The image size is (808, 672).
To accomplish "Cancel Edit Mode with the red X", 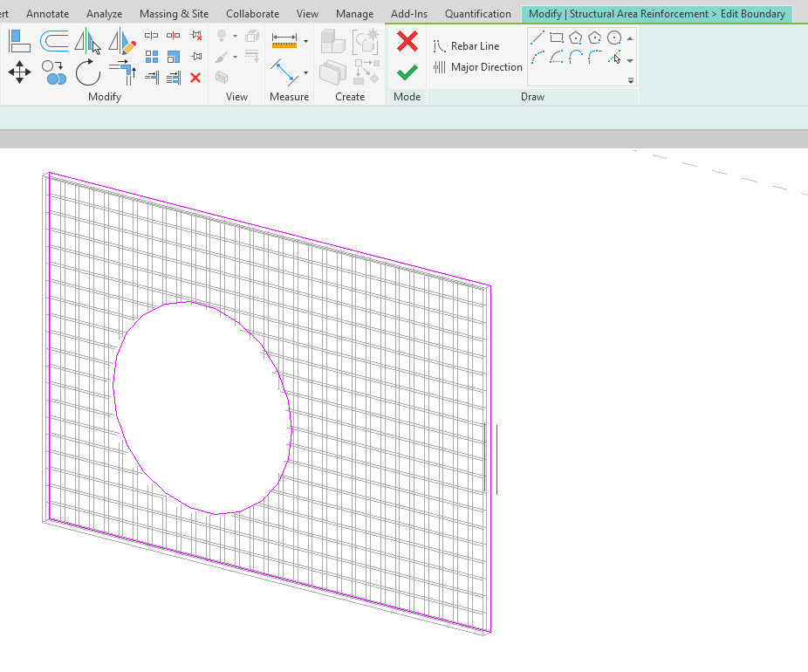I will (x=406, y=41).
